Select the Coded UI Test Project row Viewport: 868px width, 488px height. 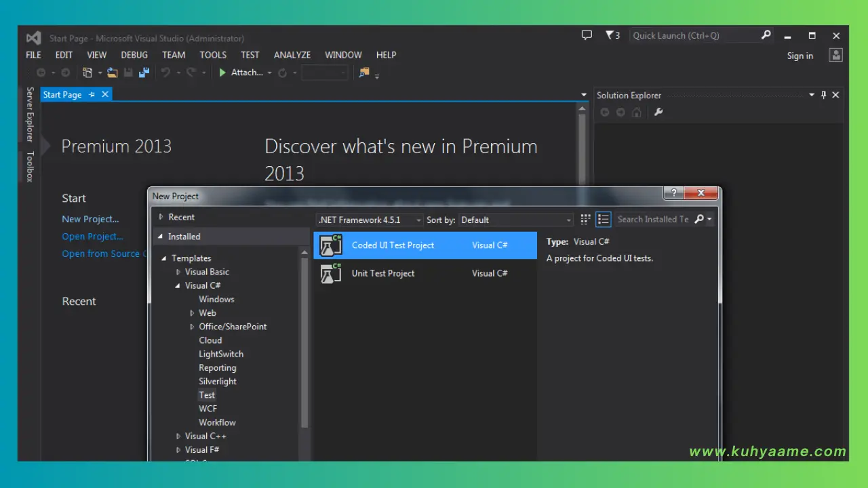point(425,245)
